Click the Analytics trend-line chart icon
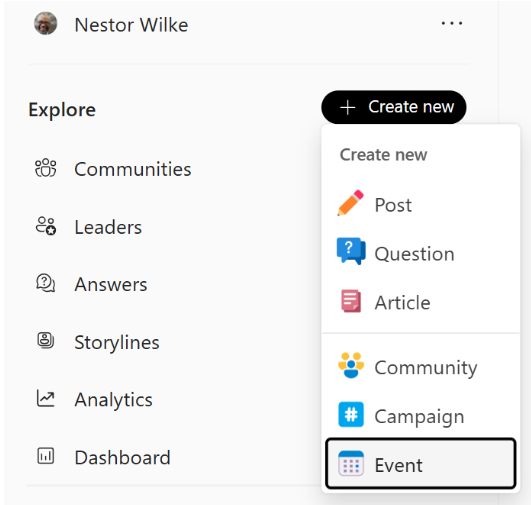This screenshot has height=505, width=531. coord(46,398)
